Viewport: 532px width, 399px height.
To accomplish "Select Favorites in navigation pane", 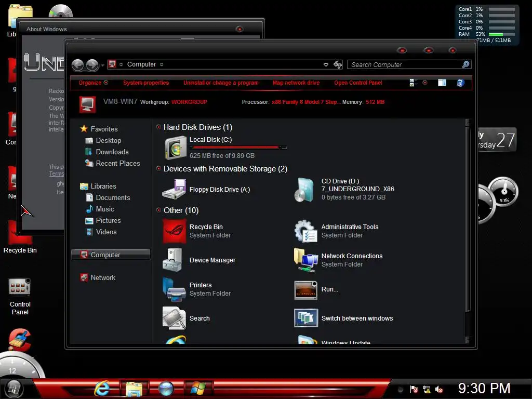I will [99, 129].
